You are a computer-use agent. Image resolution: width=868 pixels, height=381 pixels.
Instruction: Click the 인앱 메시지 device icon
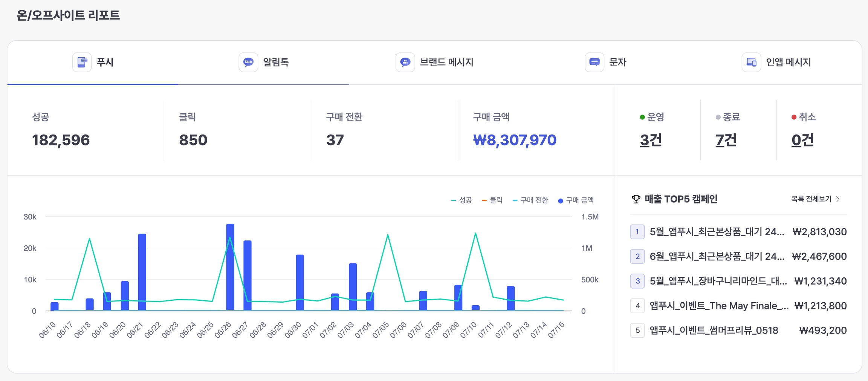(x=752, y=62)
